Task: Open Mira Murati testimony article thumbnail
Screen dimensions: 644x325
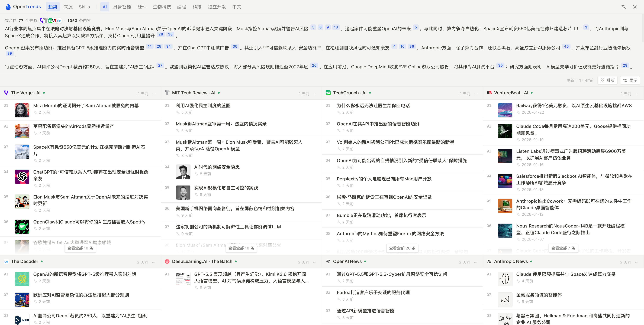Action: tap(22, 110)
